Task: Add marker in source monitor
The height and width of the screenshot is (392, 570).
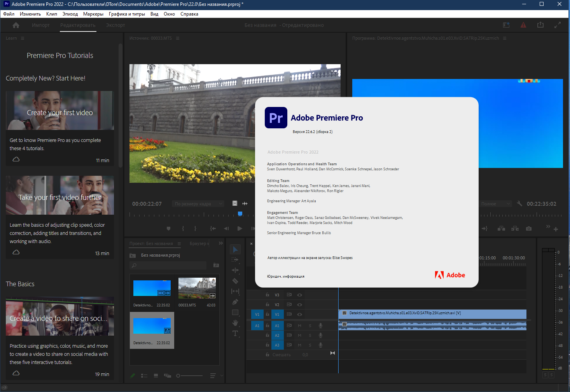Action: (x=168, y=229)
